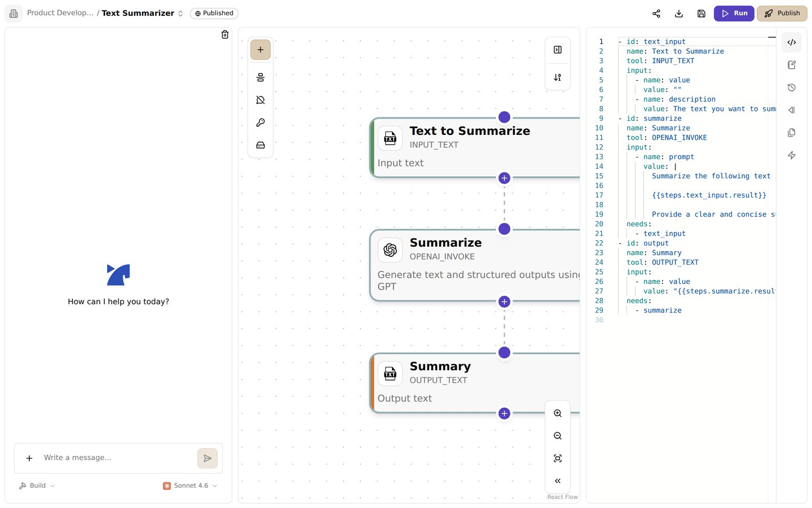812x508 pixels.
Task: Send the chat message with the arrow button
Action: (x=208, y=458)
